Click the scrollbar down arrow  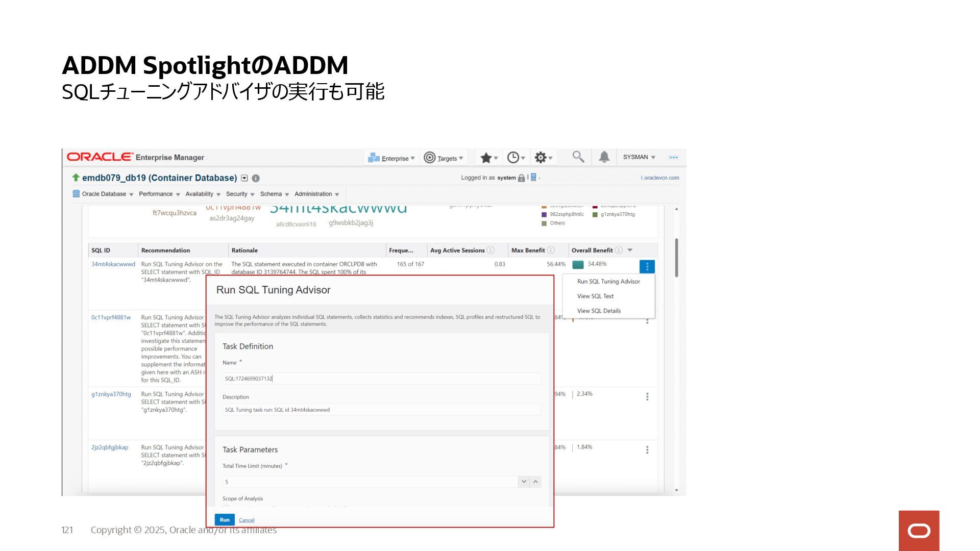(x=676, y=490)
